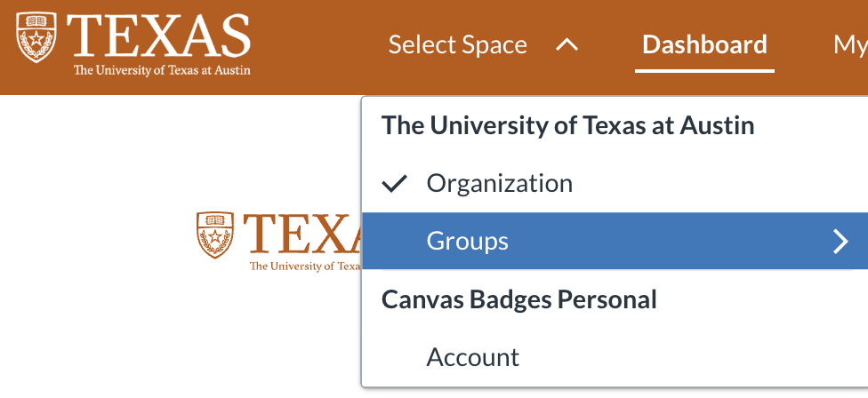Click the header tagline The University of Texas at Austin
The width and height of the screenshot is (868, 398).
[161, 70]
